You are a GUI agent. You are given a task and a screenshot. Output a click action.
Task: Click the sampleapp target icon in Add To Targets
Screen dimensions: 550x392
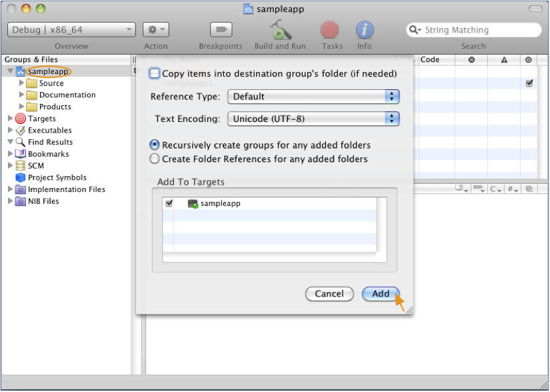coord(193,204)
